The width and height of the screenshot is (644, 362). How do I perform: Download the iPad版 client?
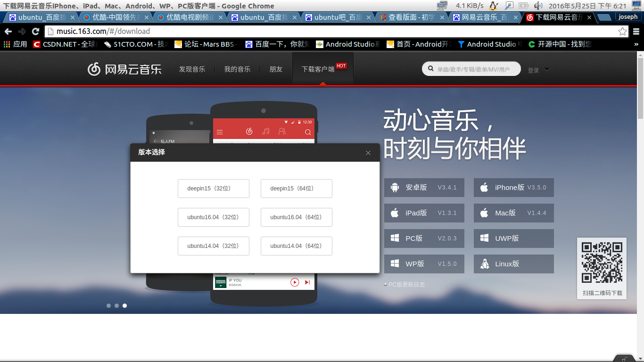tap(424, 213)
